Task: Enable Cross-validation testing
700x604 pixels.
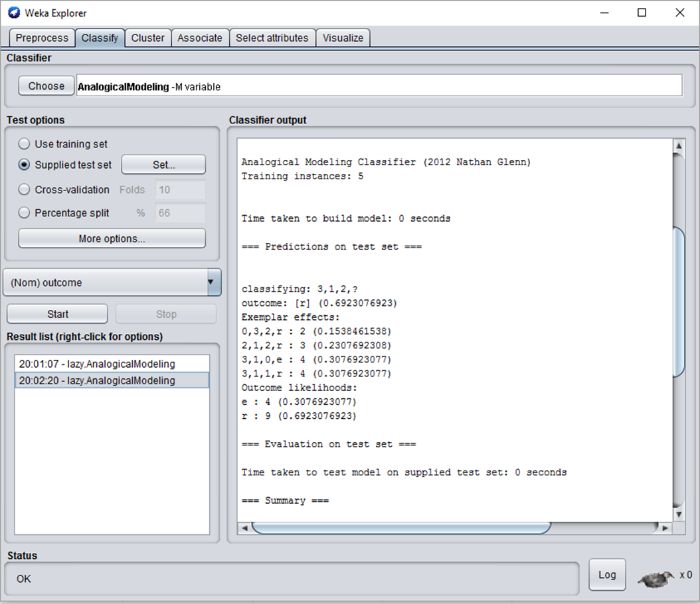Action: [x=24, y=189]
